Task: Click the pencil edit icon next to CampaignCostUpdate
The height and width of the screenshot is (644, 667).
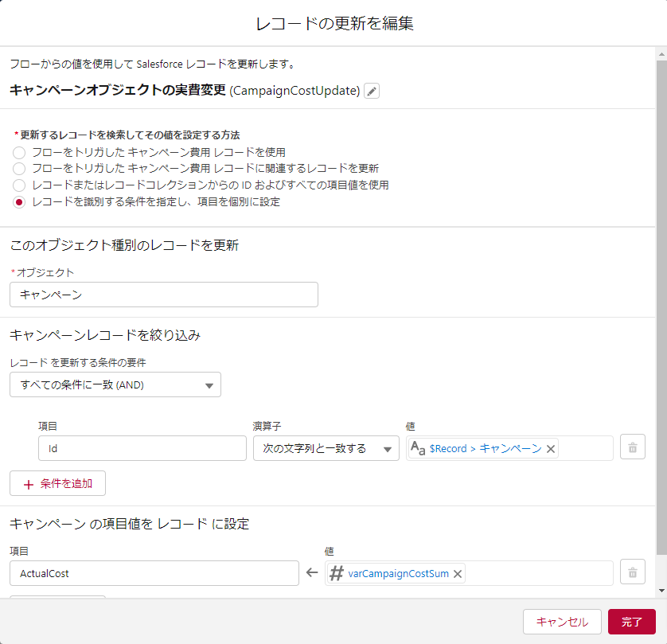Action: (372, 91)
